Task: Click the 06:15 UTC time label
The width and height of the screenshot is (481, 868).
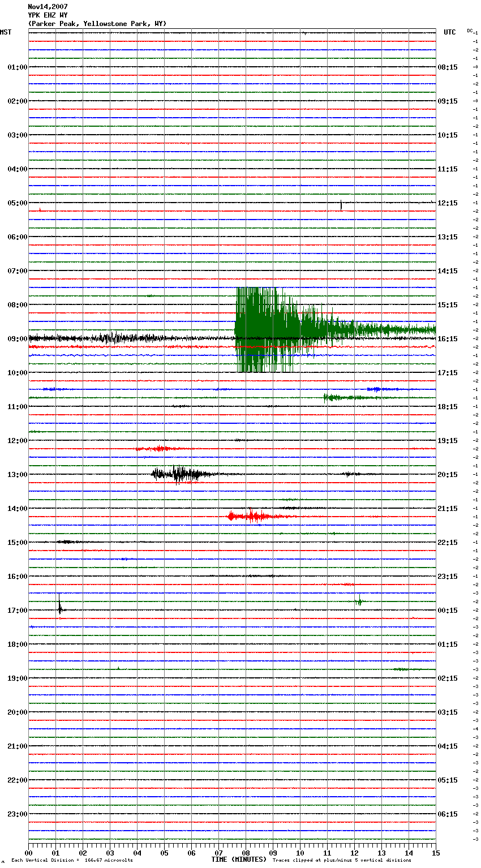Action: [x=448, y=814]
